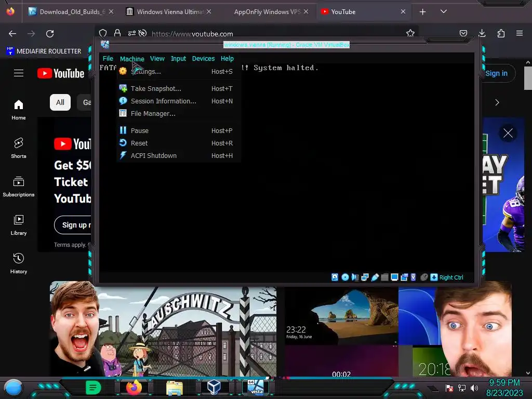Click recording status icon
Screen dimensions: 532x399
point(404,277)
